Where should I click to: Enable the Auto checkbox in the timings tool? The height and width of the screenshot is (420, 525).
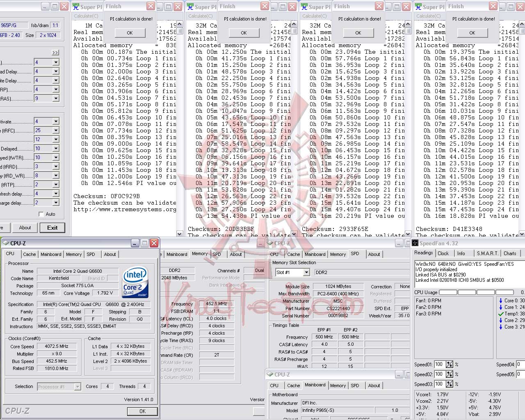point(41,214)
